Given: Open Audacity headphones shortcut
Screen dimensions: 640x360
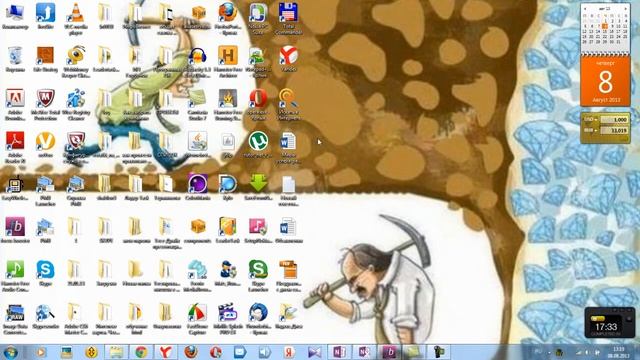Looking at the screenshot, I should pyautogui.click(x=198, y=61).
